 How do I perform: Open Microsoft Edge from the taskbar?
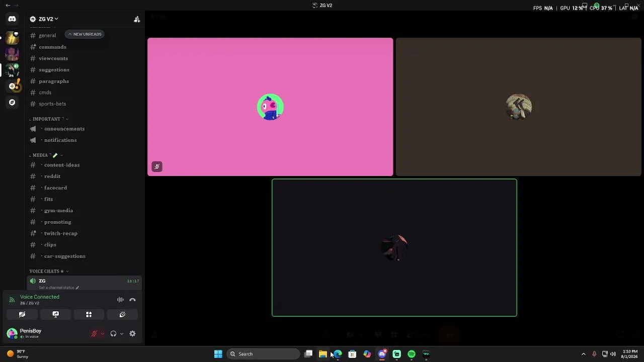pyautogui.click(x=338, y=354)
